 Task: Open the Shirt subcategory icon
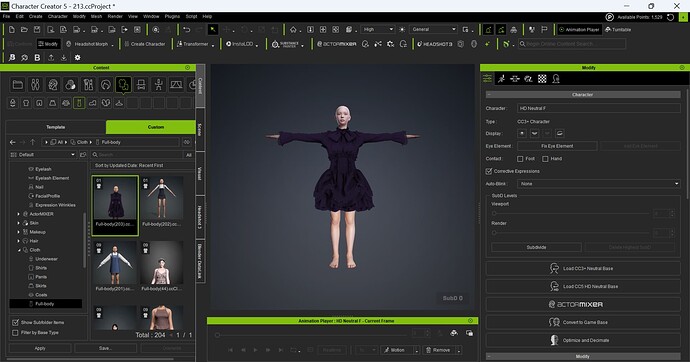point(26,103)
